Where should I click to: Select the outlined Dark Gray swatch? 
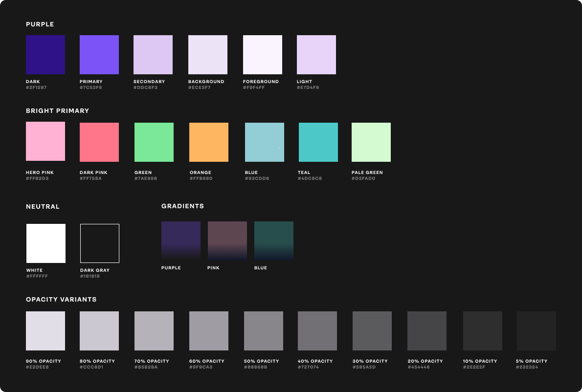[100, 243]
